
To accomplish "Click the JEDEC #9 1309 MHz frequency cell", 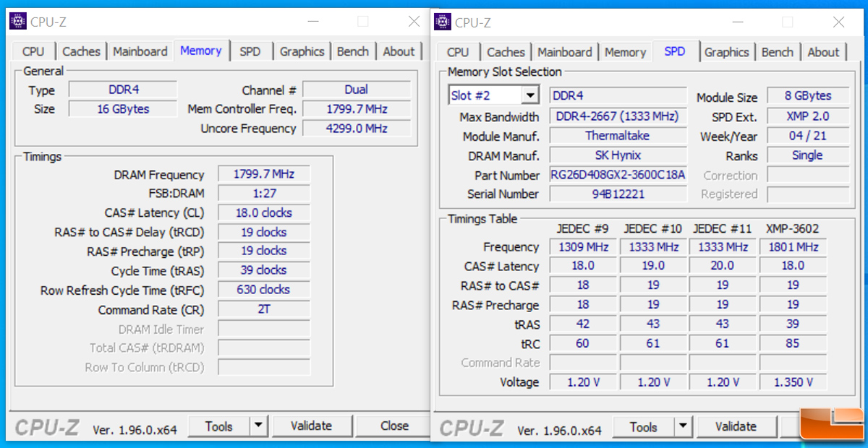I will (582, 247).
